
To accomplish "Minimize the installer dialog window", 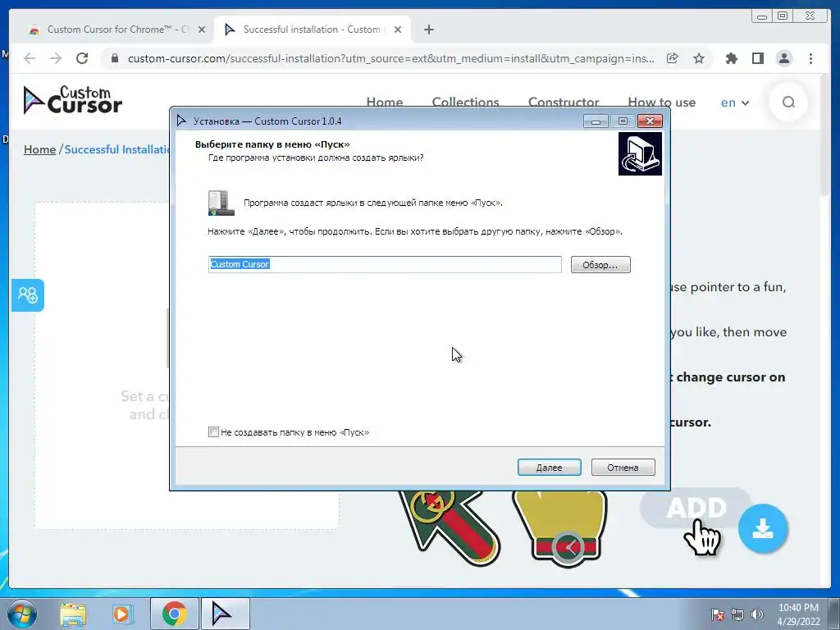I will click(x=596, y=121).
